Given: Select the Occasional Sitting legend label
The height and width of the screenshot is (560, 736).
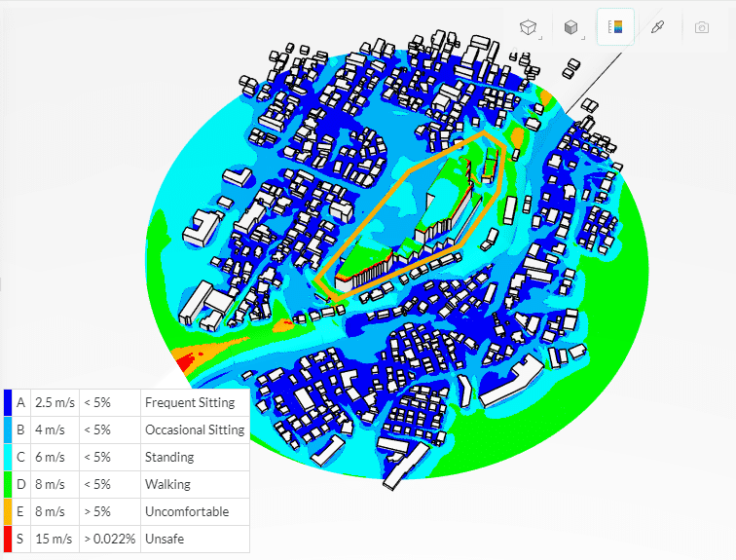Looking at the screenshot, I should click(194, 429).
